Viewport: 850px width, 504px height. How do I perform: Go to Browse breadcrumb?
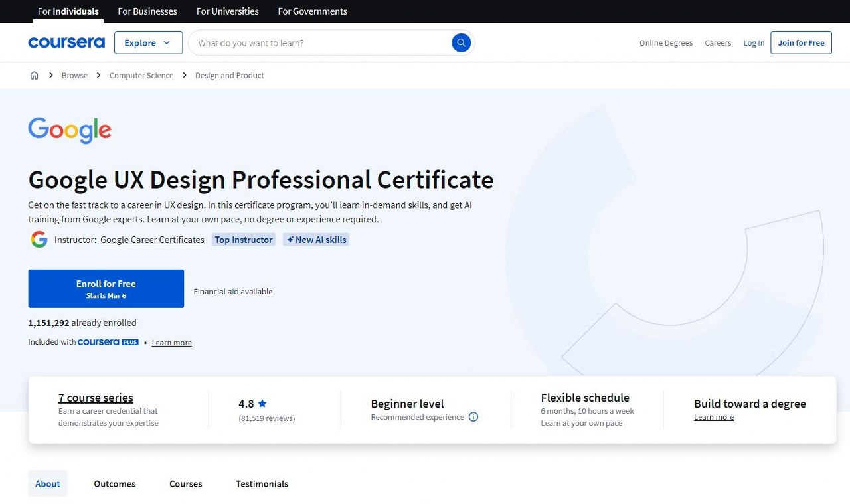74,75
